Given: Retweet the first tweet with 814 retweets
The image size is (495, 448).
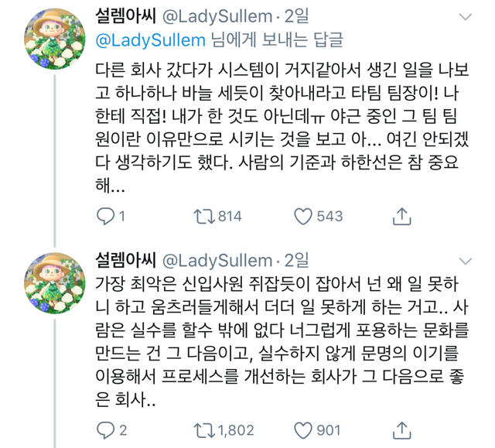Looking at the screenshot, I should click(203, 217).
